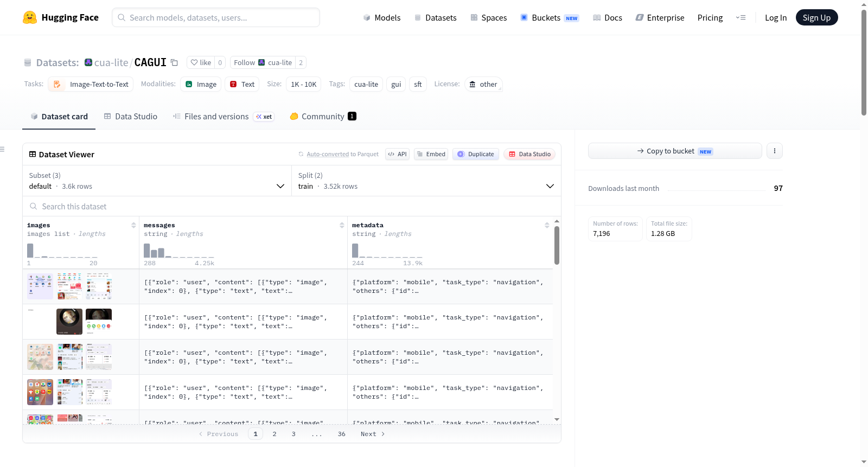Click three-dot options next to Copy to bucket
Image resolution: width=868 pixels, height=467 pixels.
coord(775,151)
